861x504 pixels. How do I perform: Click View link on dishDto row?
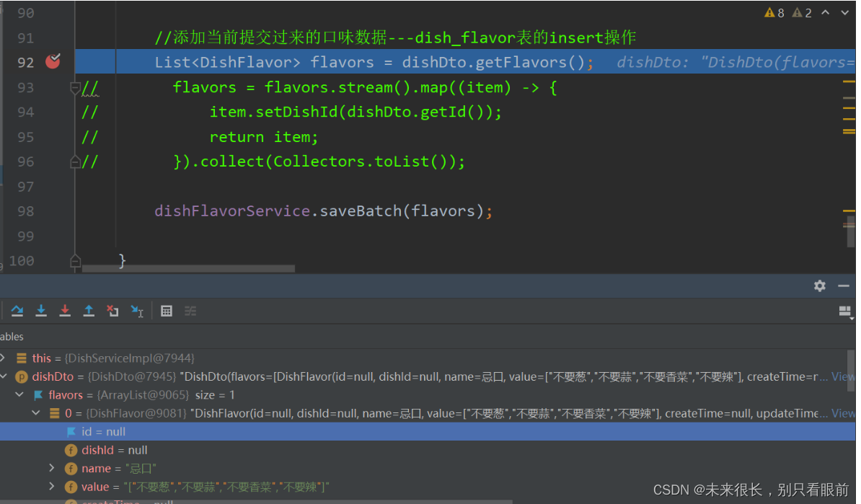[842, 376]
